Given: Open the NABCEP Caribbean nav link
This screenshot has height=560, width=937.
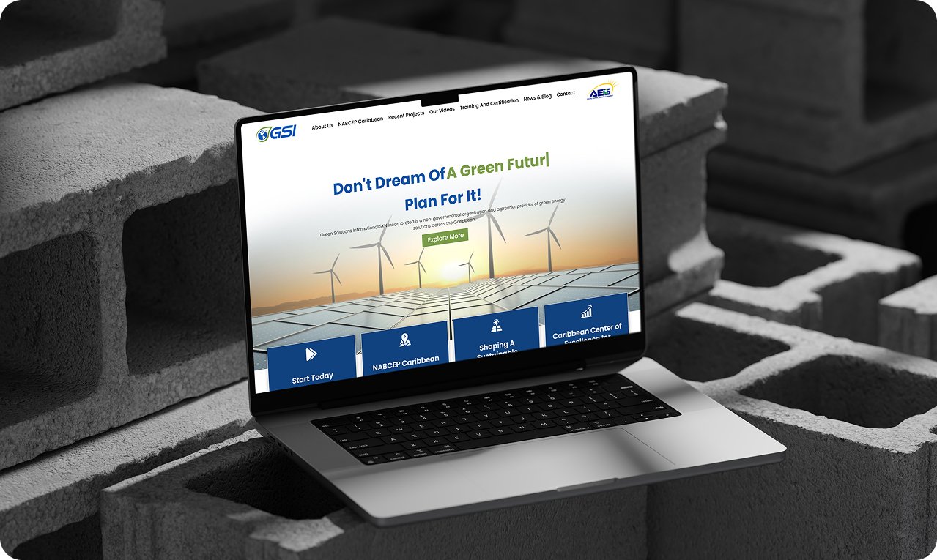Looking at the screenshot, I should (x=360, y=121).
